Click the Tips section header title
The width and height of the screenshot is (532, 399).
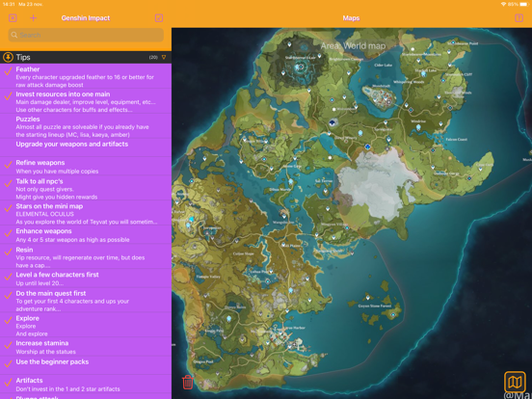tap(23, 57)
